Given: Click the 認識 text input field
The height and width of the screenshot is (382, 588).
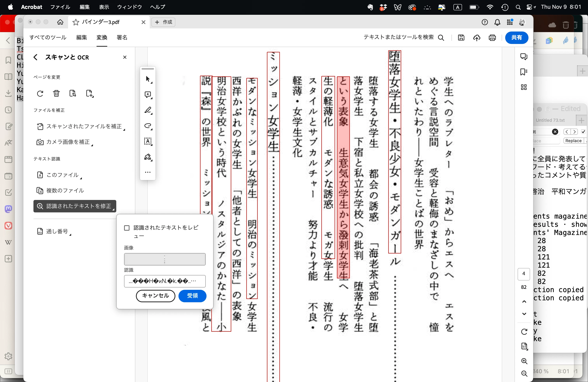Looking at the screenshot, I should [x=164, y=281].
